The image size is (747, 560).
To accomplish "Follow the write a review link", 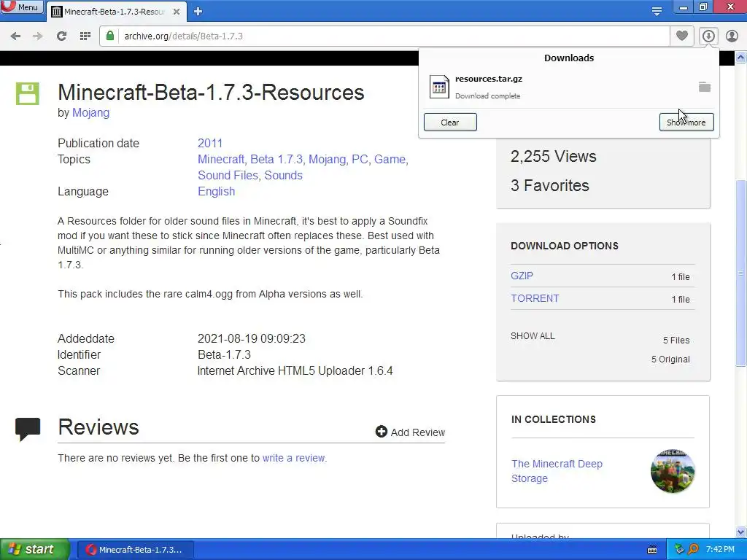I will 293,458.
